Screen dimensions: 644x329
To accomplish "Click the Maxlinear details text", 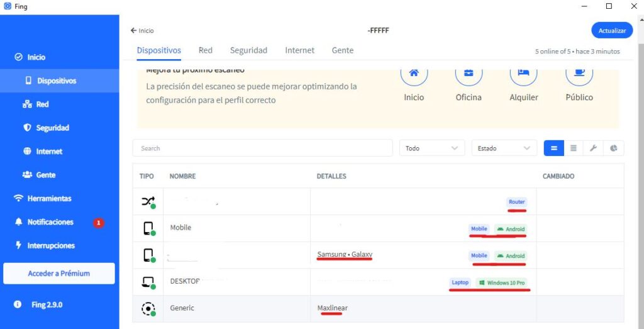I will [332, 308].
